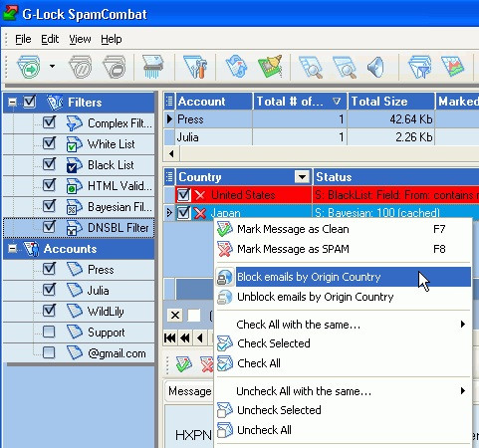Click the DNSBL Filter icon
479x448 pixels.
click(x=75, y=228)
